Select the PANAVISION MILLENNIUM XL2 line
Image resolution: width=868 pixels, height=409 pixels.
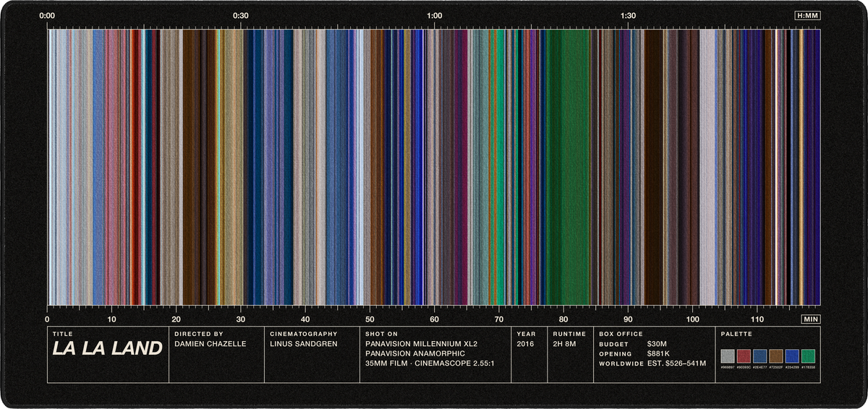(422, 344)
